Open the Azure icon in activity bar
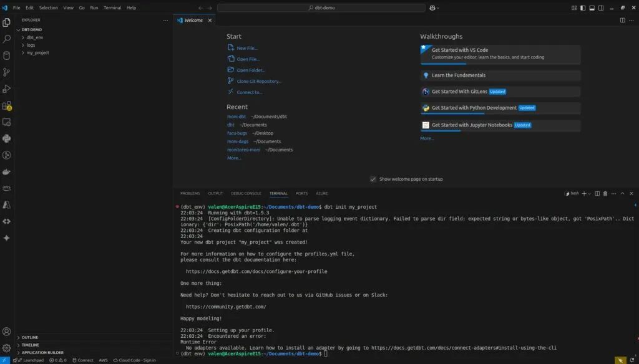Image resolution: width=639 pixels, height=364 pixels. [x=6, y=205]
